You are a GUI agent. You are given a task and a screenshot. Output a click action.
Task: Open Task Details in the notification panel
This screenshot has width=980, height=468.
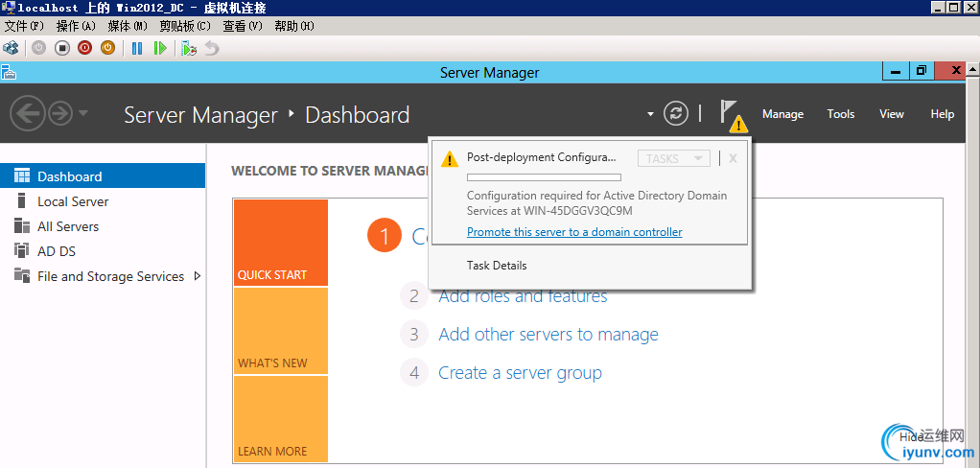coord(497,266)
